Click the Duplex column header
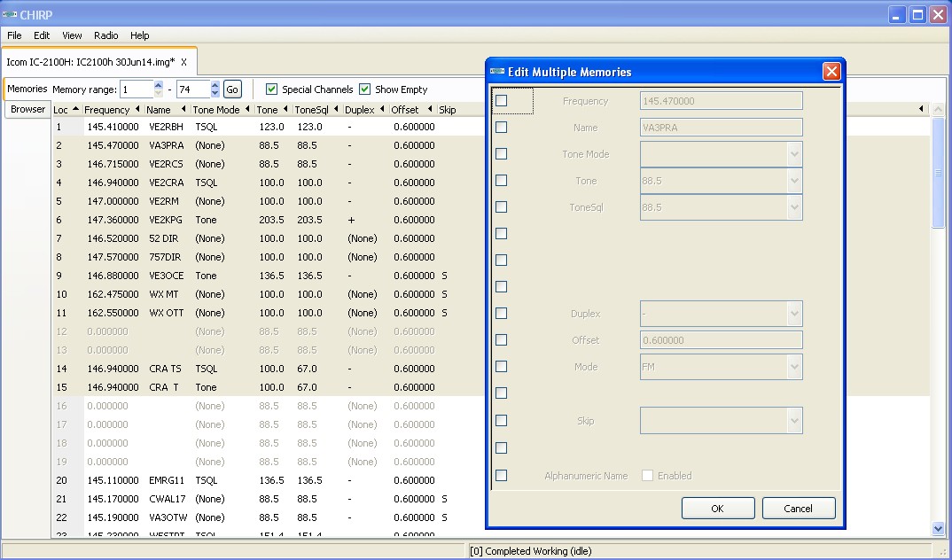Screen dimensions: 952x560 tap(364, 110)
